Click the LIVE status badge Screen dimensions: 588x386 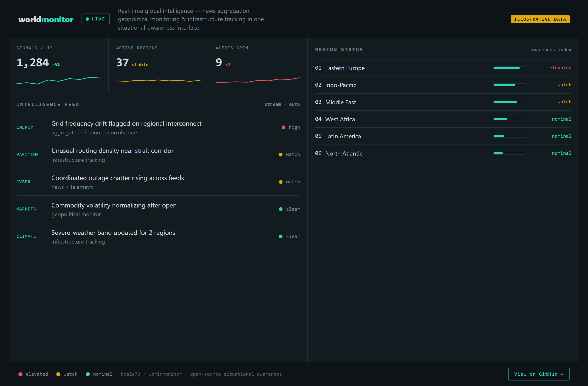[x=95, y=19]
